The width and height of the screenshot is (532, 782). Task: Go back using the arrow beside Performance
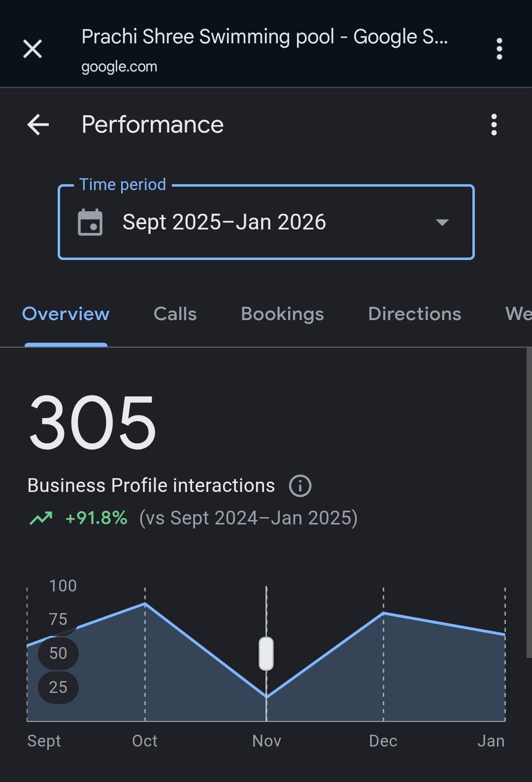pos(38,125)
